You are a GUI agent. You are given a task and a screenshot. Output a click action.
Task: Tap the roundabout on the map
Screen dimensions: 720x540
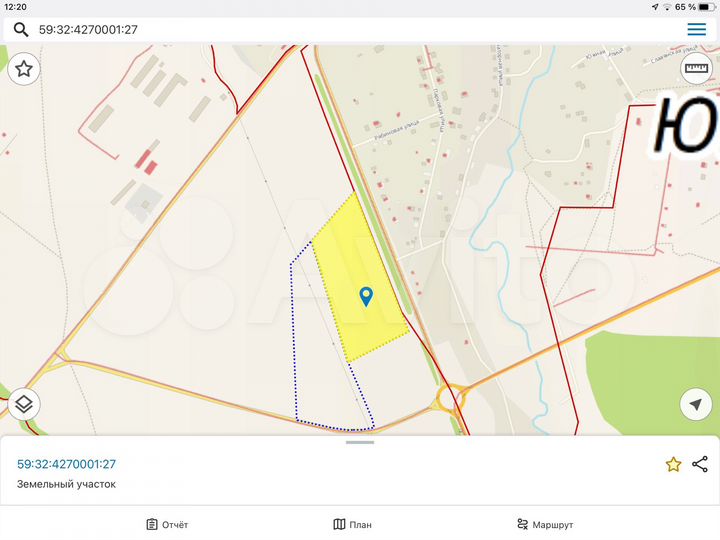pos(452,398)
